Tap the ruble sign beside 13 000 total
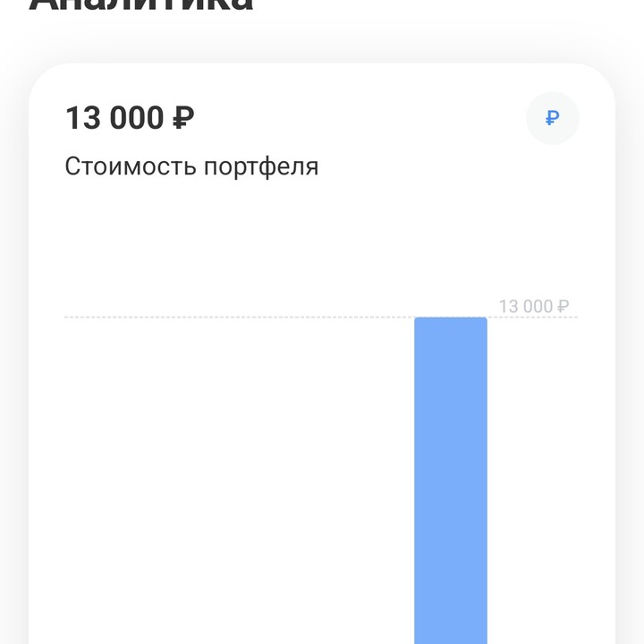The width and height of the screenshot is (644, 644). [183, 118]
